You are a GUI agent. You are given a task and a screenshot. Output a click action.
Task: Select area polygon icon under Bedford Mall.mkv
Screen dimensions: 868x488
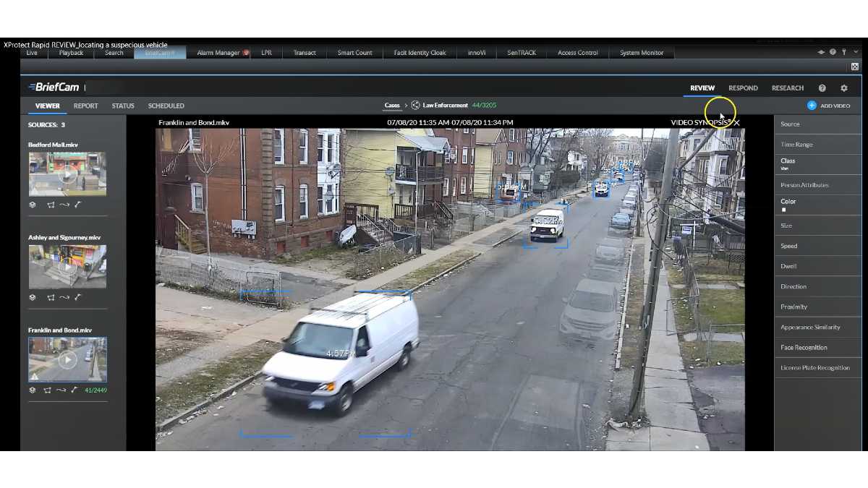click(x=51, y=205)
